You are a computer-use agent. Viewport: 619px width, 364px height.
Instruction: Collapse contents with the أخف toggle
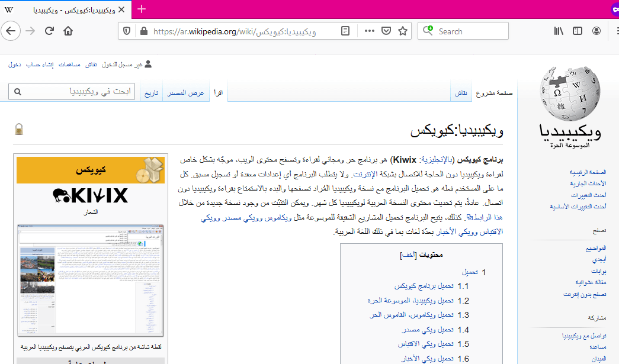click(409, 255)
